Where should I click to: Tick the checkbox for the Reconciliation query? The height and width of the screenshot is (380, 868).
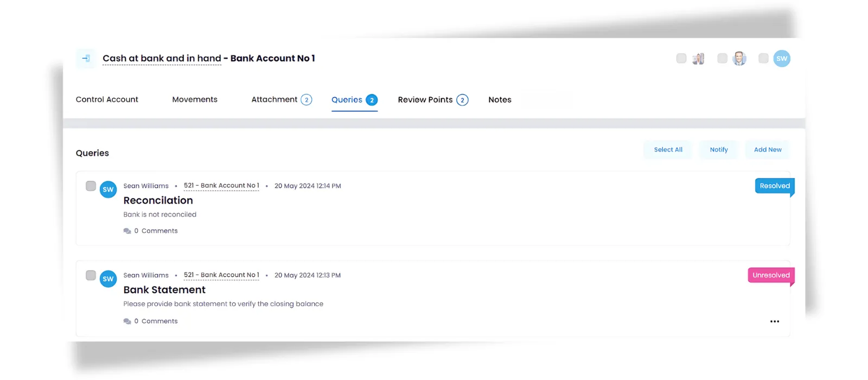point(91,186)
